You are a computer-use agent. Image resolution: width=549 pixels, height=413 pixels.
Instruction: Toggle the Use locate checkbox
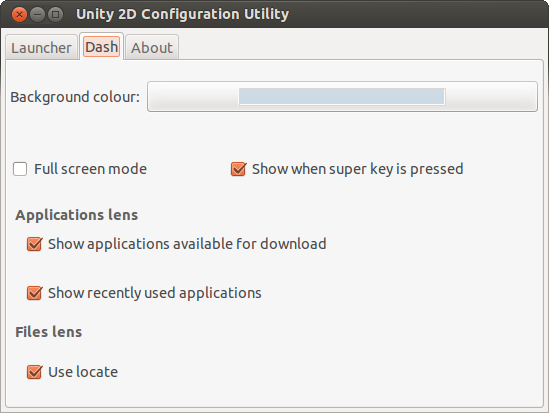coord(35,372)
